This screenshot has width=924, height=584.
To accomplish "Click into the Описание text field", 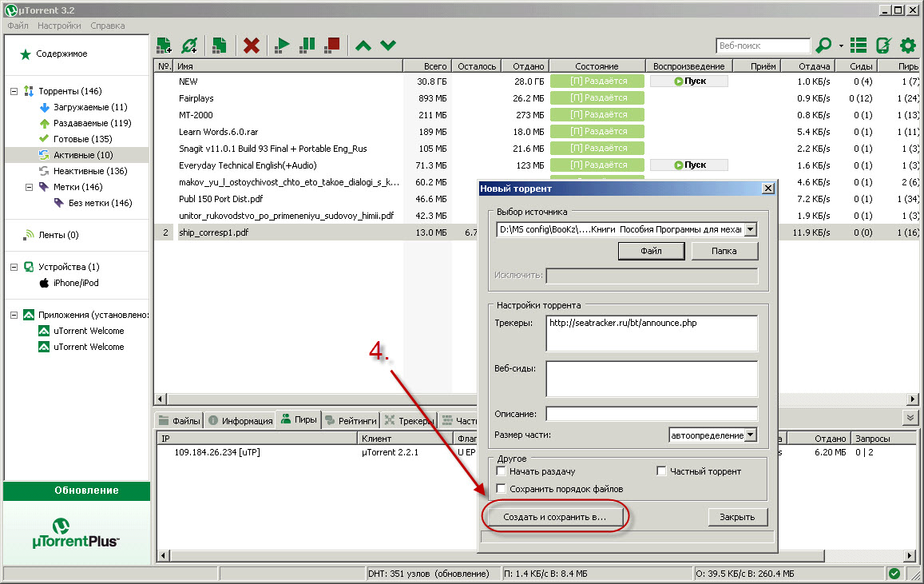I will point(652,414).
